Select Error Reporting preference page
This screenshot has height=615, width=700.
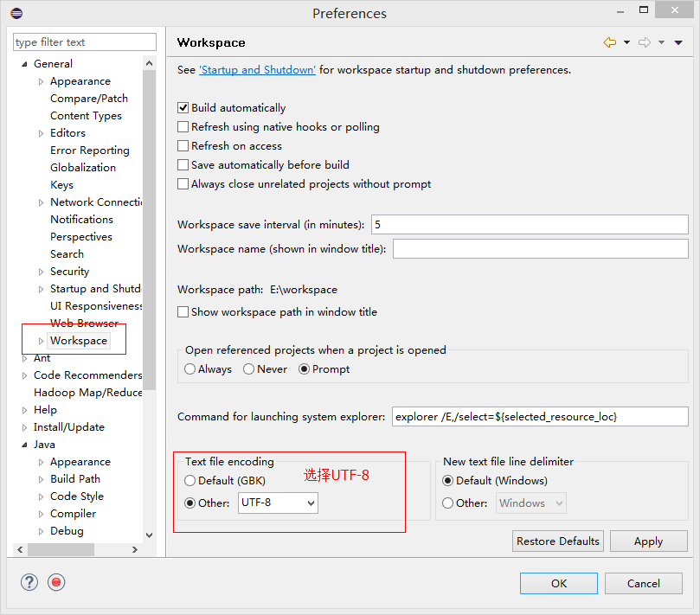(x=90, y=151)
